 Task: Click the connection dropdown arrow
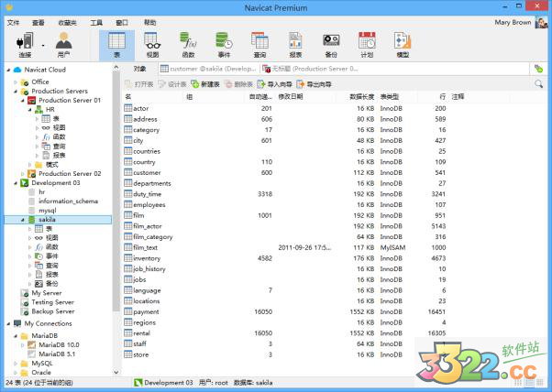(x=43, y=46)
